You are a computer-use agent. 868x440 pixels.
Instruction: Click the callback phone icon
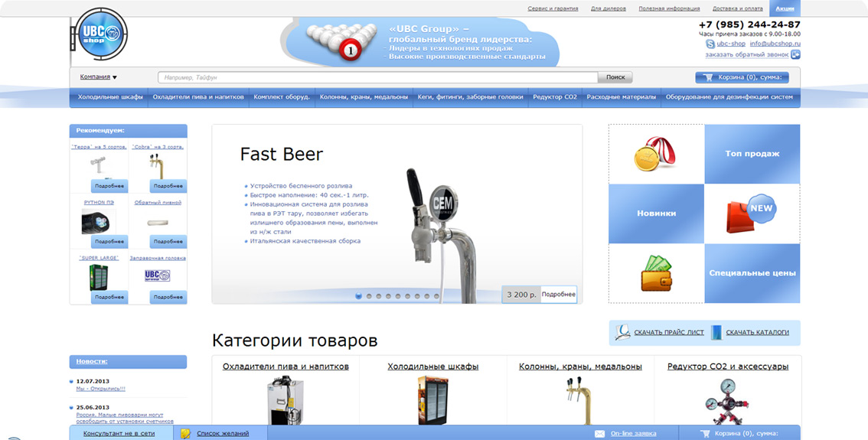tap(795, 54)
